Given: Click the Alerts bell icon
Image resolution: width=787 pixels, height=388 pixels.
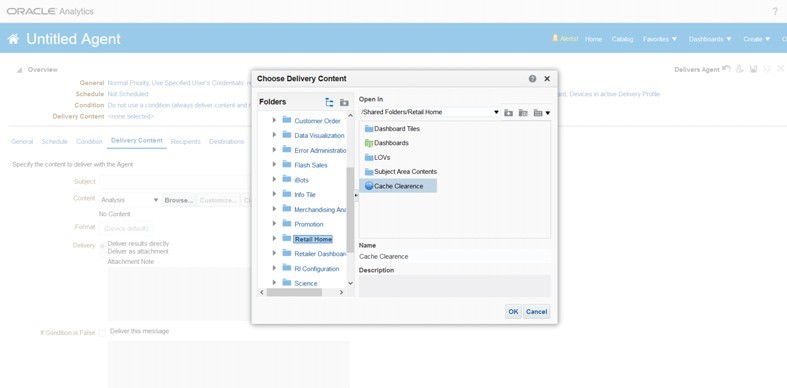Looking at the screenshot, I should pos(555,38).
